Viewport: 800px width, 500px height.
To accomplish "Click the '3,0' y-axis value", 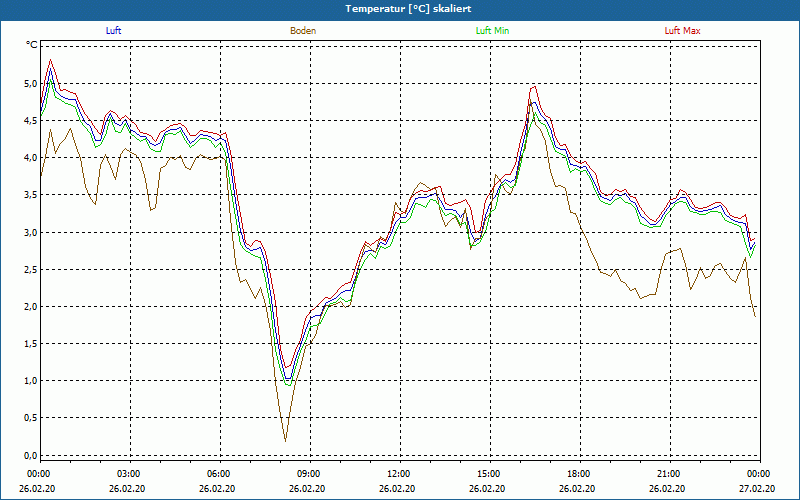I will (x=31, y=233).
